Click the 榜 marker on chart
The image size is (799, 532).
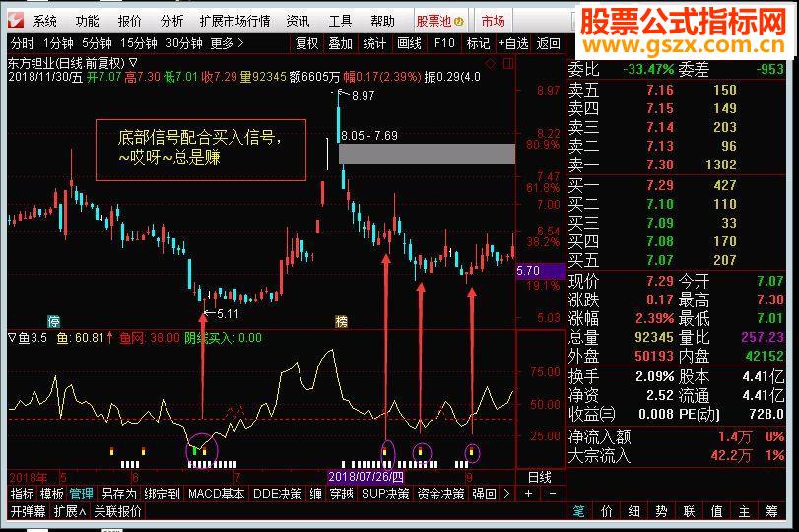click(341, 321)
